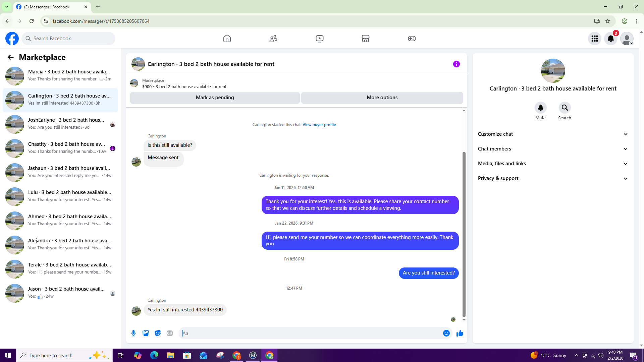Show hidden system tray icons
The image size is (644, 362).
point(577,355)
